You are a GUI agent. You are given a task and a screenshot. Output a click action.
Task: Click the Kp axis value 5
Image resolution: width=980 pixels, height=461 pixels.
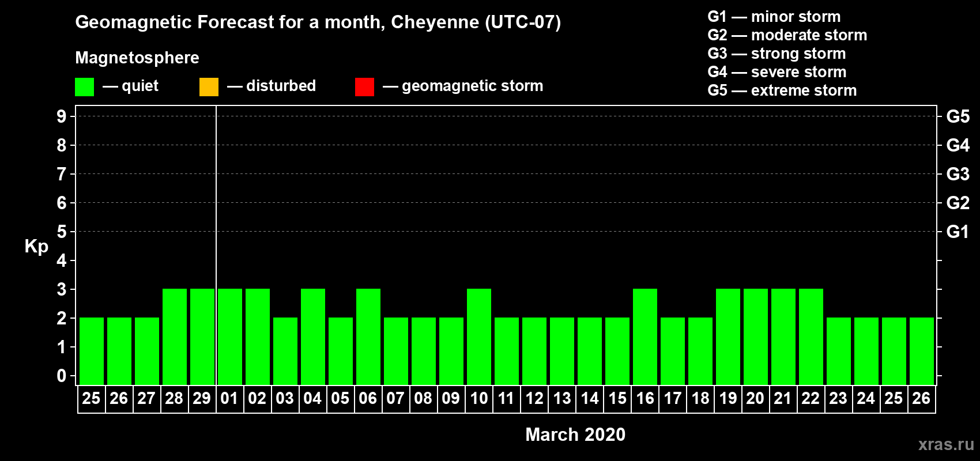62,232
